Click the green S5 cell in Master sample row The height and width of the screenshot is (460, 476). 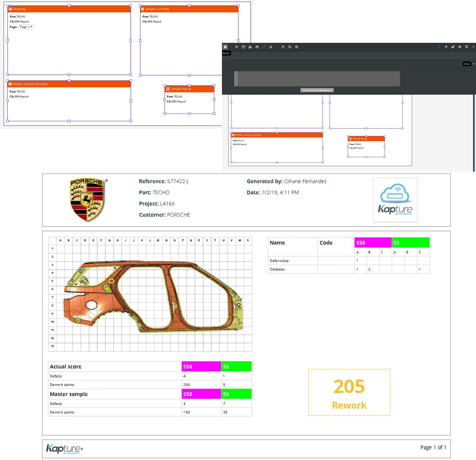click(237, 394)
